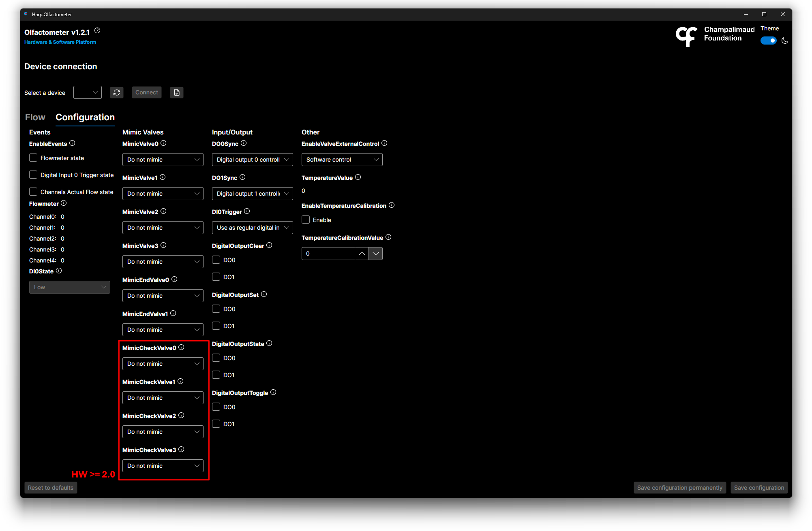Switch to the Flow tab
This screenshot has width=812, height=531.
35,117
